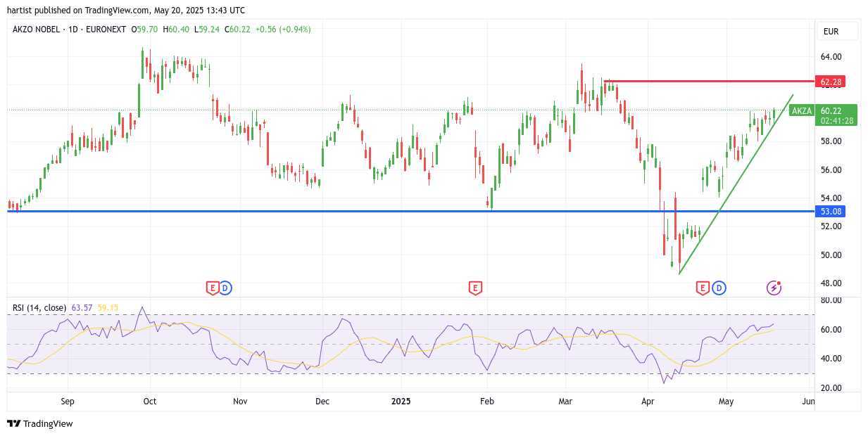
Task: Click the 40.00 RSI axis label
Action: point(831,359)
